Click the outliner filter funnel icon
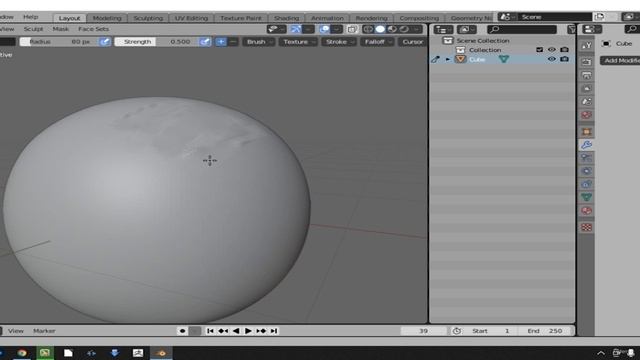The width and height of the screenshot is (640, 360). tap(571, 29)
